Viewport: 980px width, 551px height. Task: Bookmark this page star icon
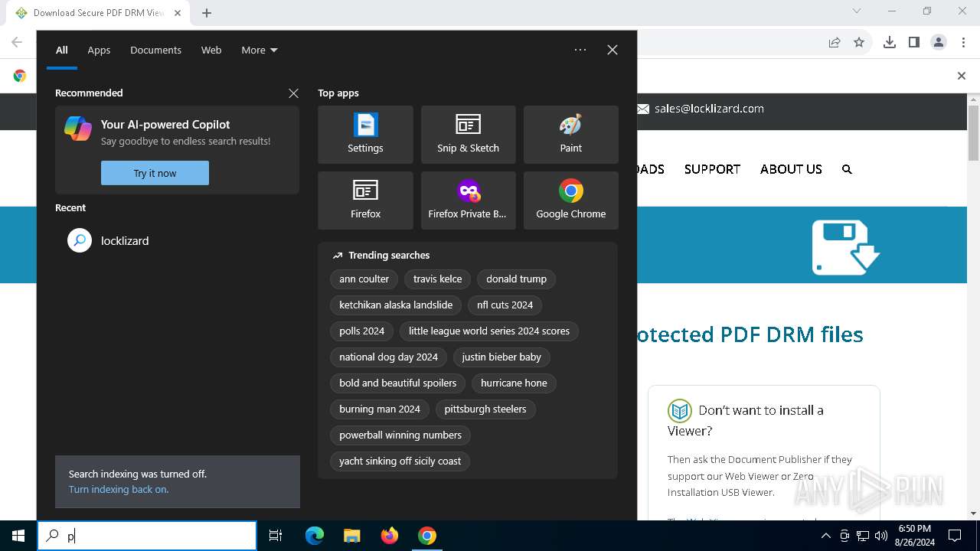coord(859,43)
